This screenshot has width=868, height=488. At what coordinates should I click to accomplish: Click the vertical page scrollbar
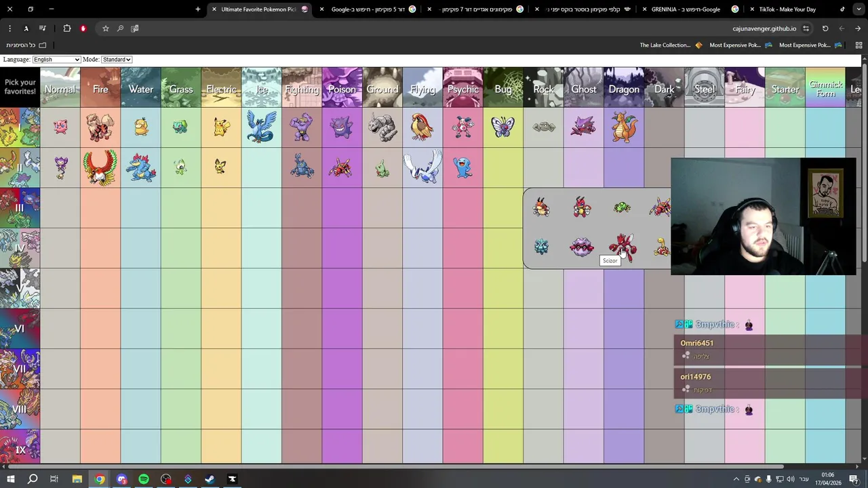(x=865, y=163)
